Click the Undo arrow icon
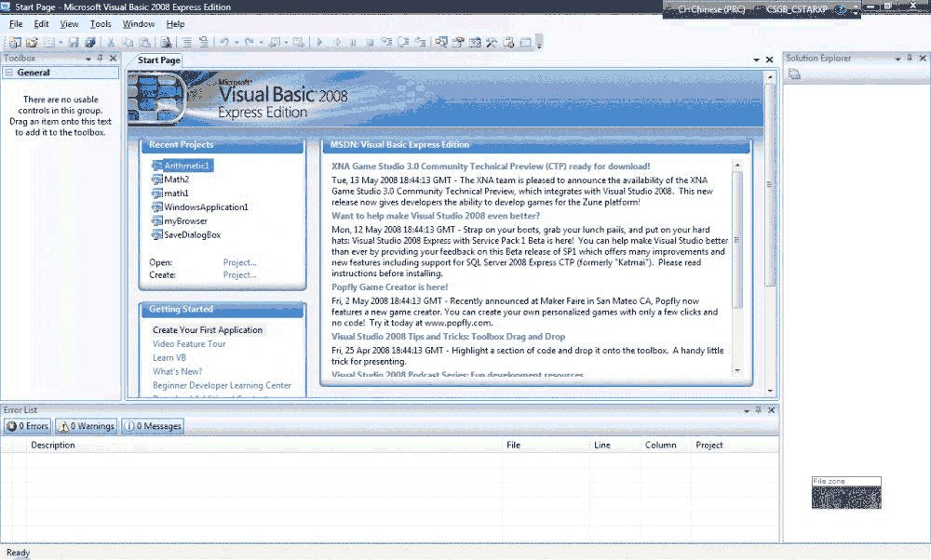Image resolution: width=931 pixels, height=560 pixels. coord(224,42)
